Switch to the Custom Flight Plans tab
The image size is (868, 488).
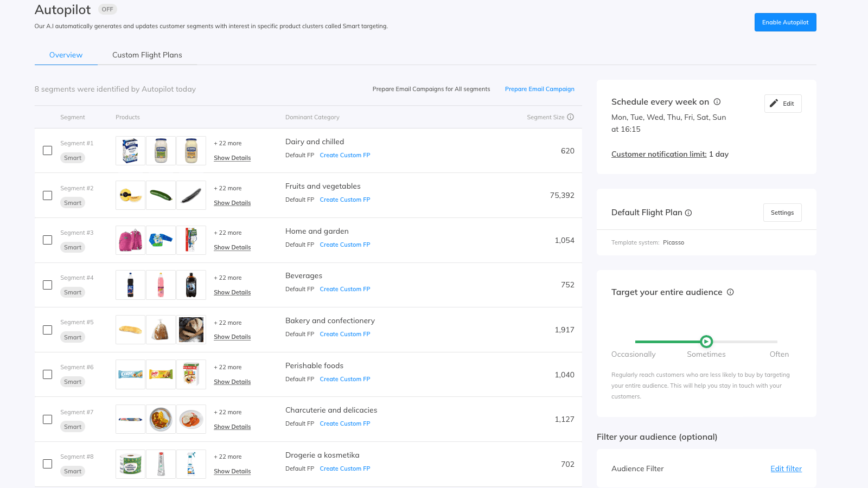tap(147, 55)
